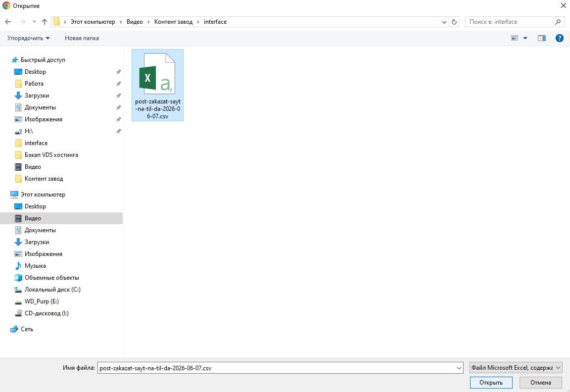Toggle the preview pane

click(542, 38)
